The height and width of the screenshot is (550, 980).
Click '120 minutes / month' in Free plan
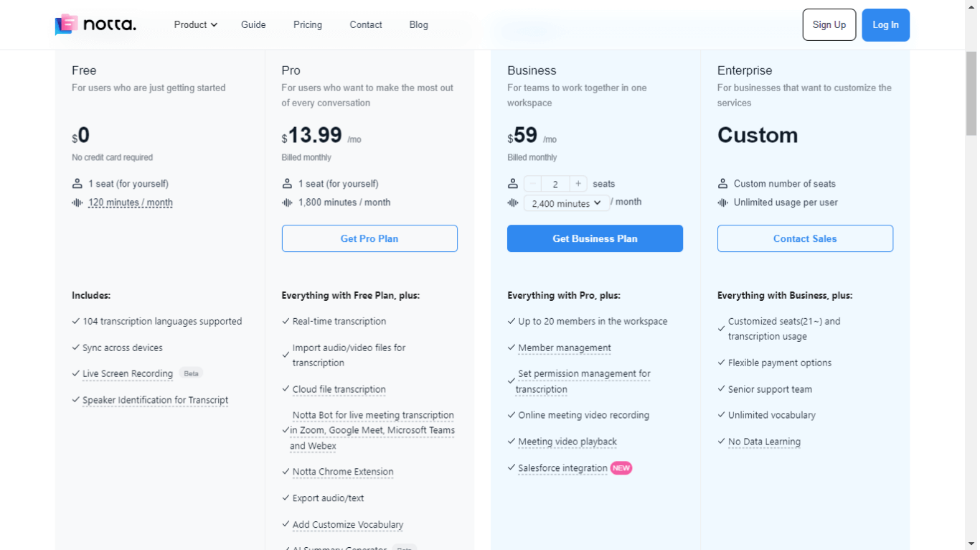(x=131, y=202)
